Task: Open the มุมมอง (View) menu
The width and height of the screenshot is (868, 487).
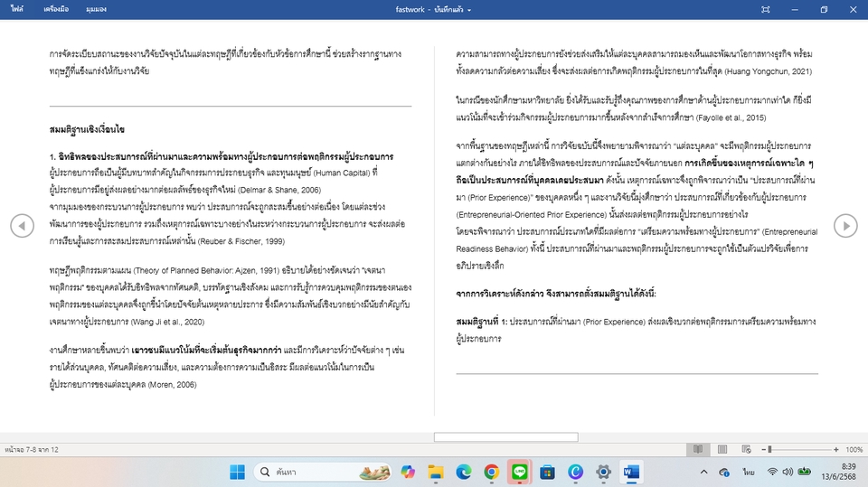Action: coord(99,9)
